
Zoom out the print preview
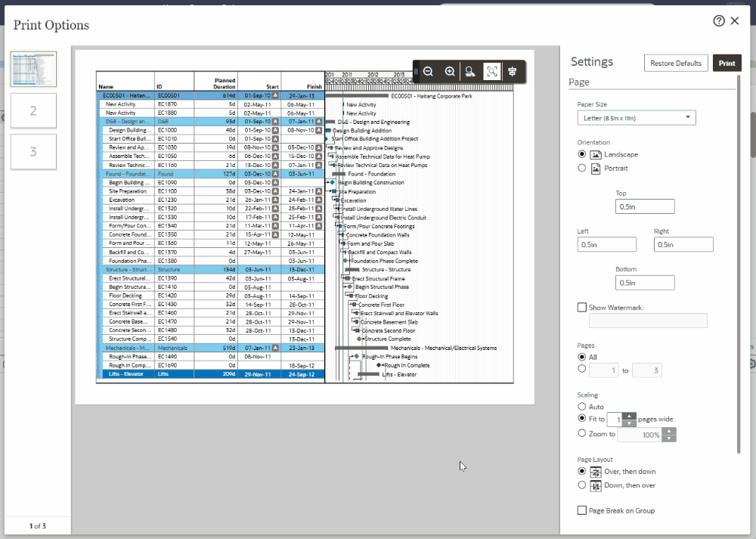[428, 72]
